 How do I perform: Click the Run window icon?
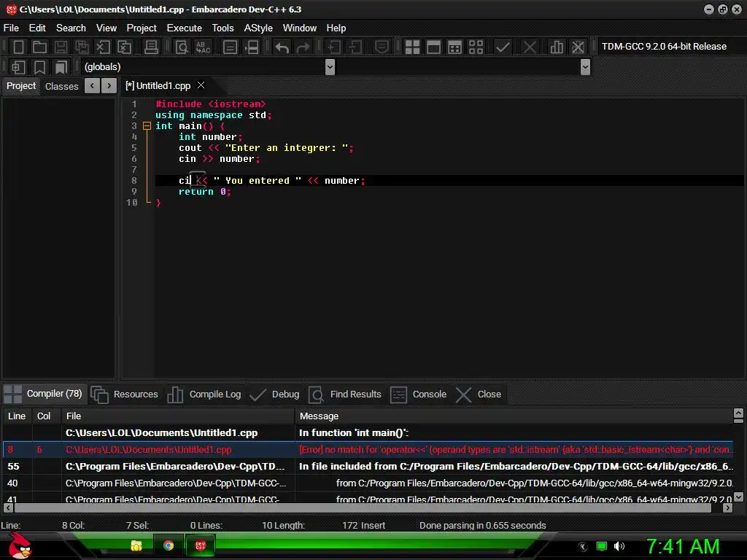click(x=433, y=47)
